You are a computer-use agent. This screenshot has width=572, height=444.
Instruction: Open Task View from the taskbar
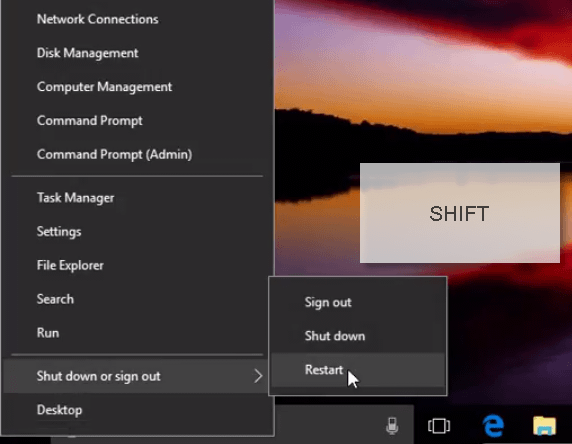pyautogui.click(x=439, y=426)
